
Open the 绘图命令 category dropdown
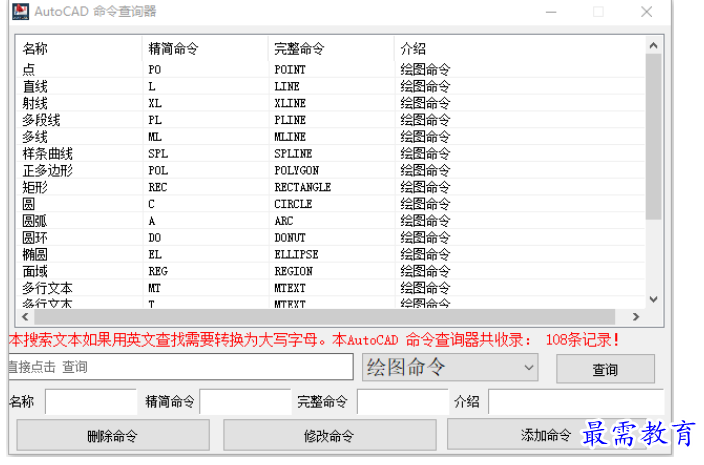[450, 367]
